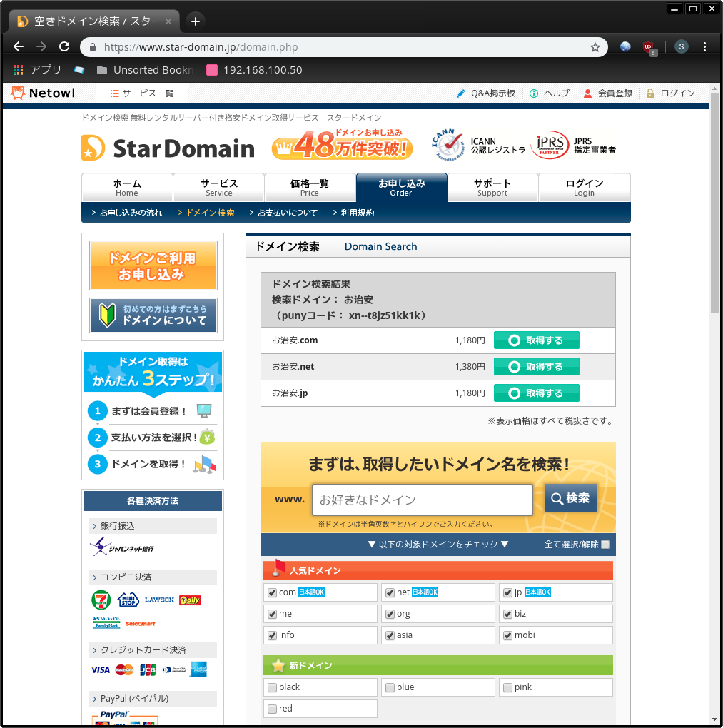The height and width of the screenshot is (728, 723).
Task: Open the アプリ apps shortcut
Action: point(37,70)
